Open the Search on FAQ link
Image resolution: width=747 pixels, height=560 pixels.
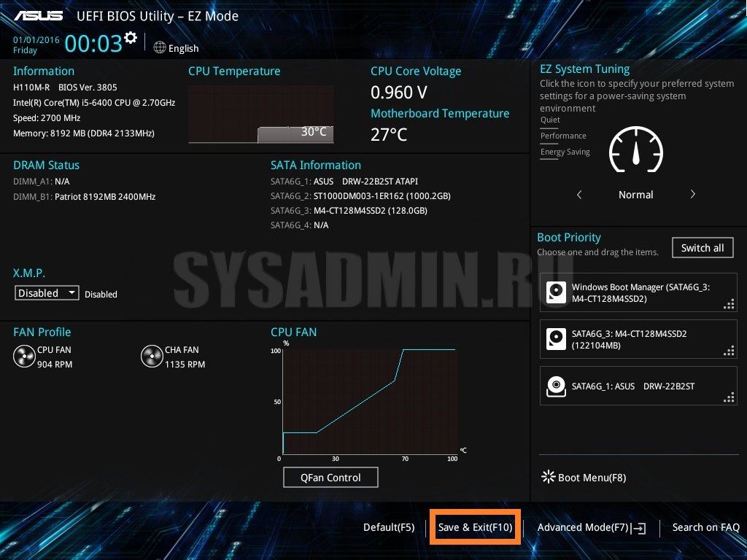[x=705, y=527]
